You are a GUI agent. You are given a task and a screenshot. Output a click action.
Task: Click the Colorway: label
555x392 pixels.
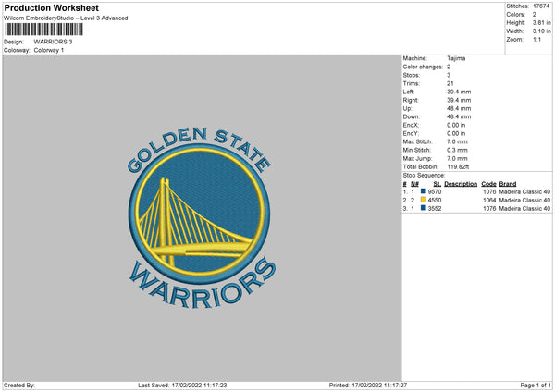17,50
